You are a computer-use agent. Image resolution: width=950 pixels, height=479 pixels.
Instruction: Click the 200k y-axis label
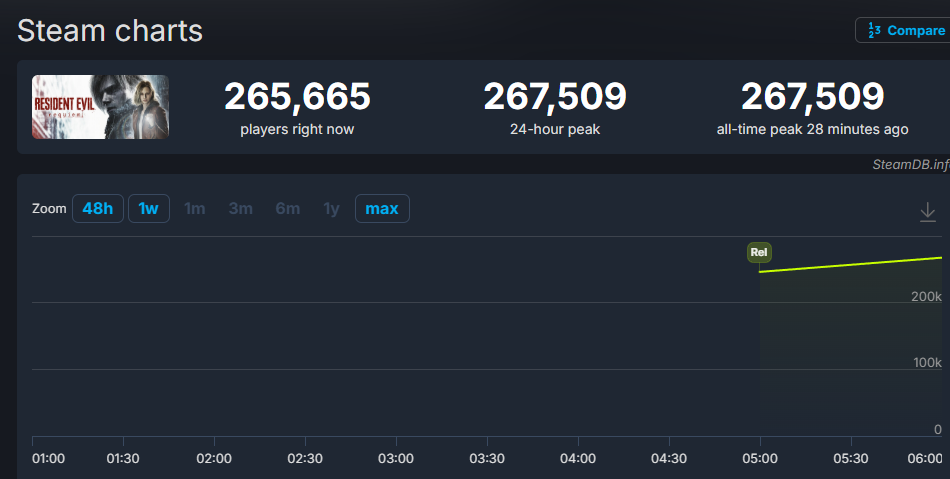925,297
